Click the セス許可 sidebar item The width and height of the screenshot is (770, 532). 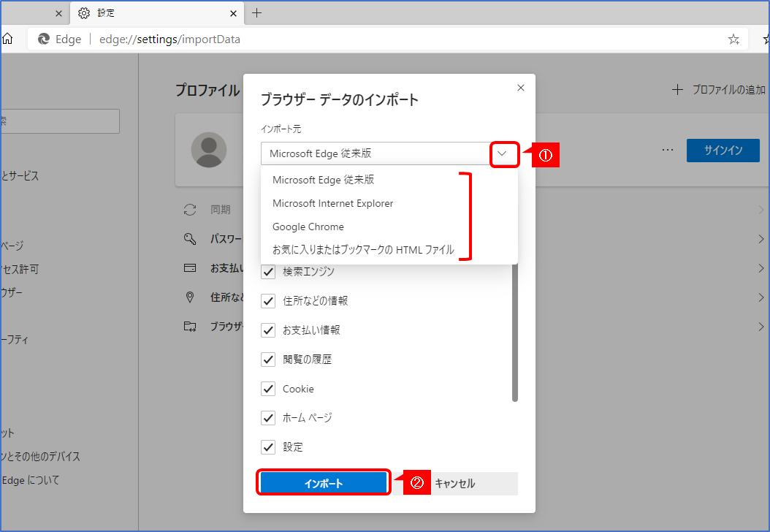coord(20,269)
